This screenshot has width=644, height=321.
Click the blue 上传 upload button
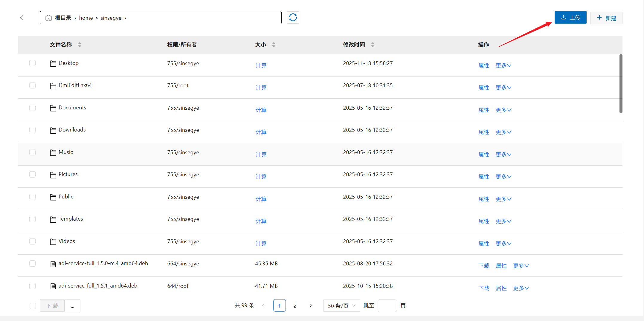pyautogui.click(x=570, y=18)
